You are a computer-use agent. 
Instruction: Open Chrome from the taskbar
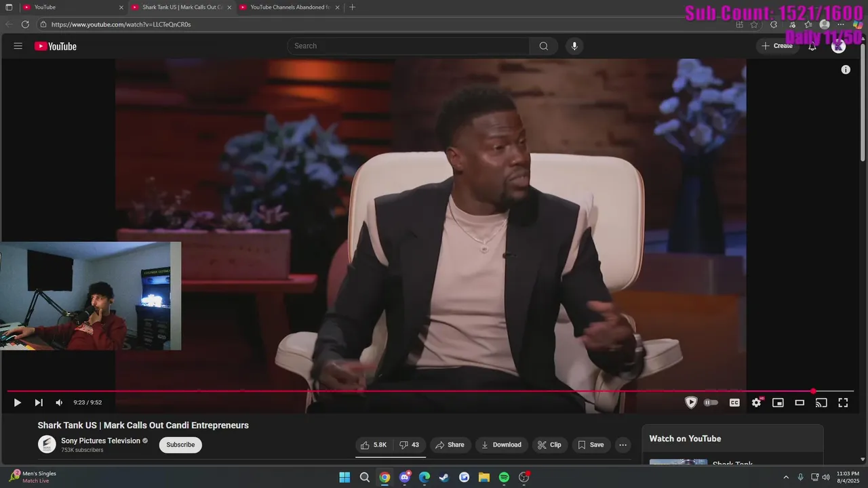(x=384, y=477)
